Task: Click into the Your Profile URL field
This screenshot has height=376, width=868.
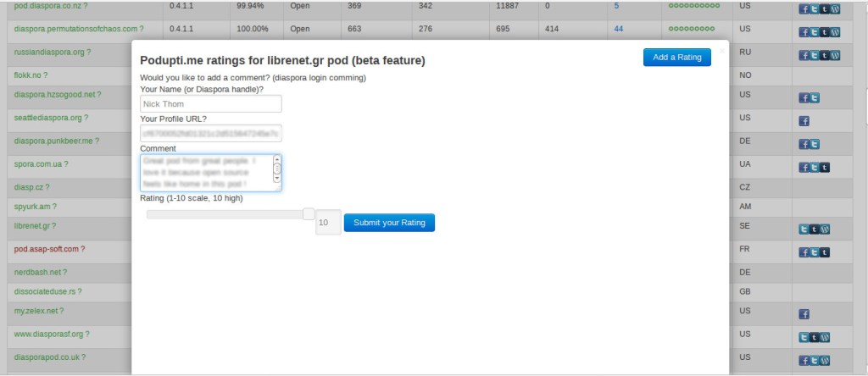Action: (210, 134)
